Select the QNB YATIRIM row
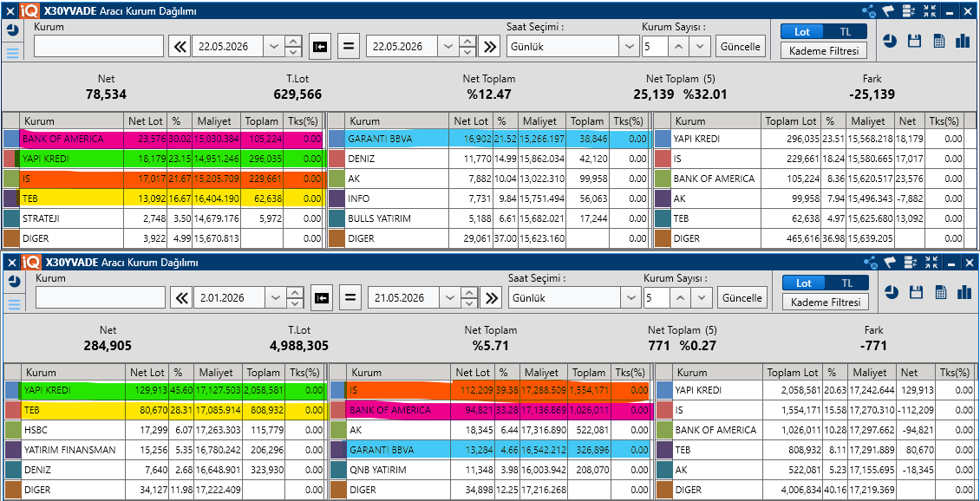Screen dimensions: 980x501 pyautogui.click(x=491, y=470)
